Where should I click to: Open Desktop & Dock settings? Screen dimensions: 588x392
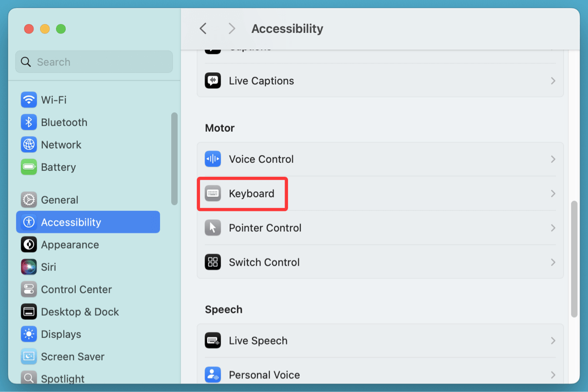click(28, 311)
